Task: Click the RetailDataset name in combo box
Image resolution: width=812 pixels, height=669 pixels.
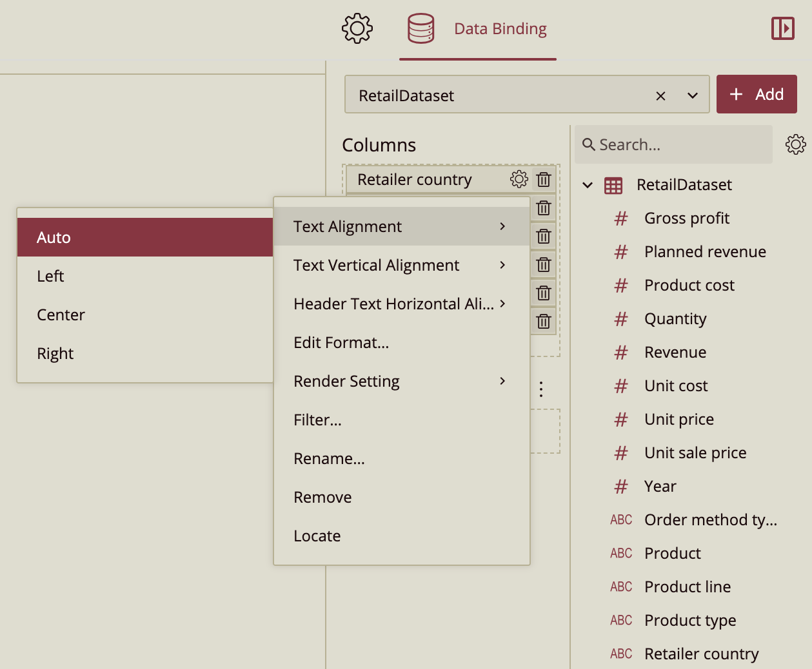Action: (406, 96)
